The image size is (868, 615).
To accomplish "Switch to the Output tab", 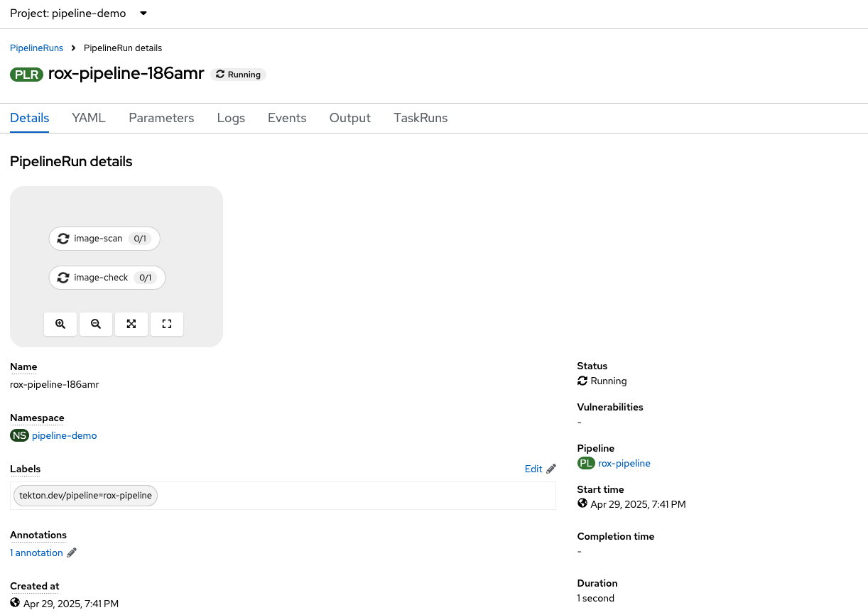I will coord(350,118).
